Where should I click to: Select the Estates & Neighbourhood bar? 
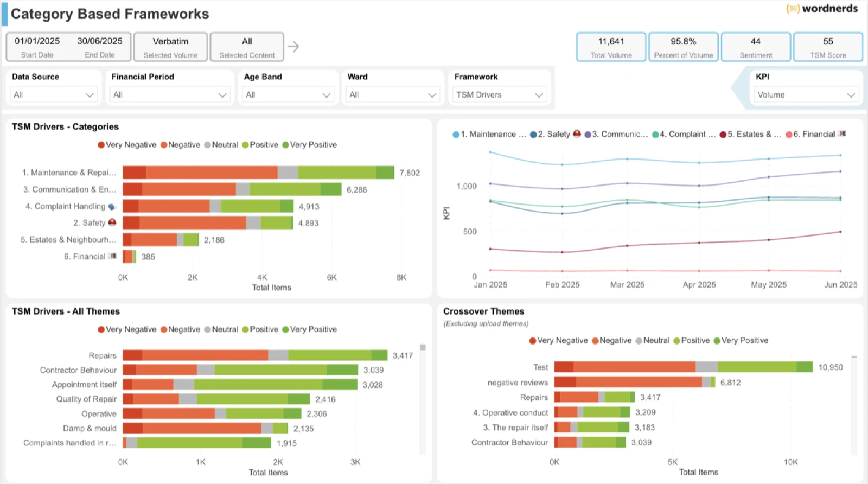pyautogui.click(x=161, y=240)
